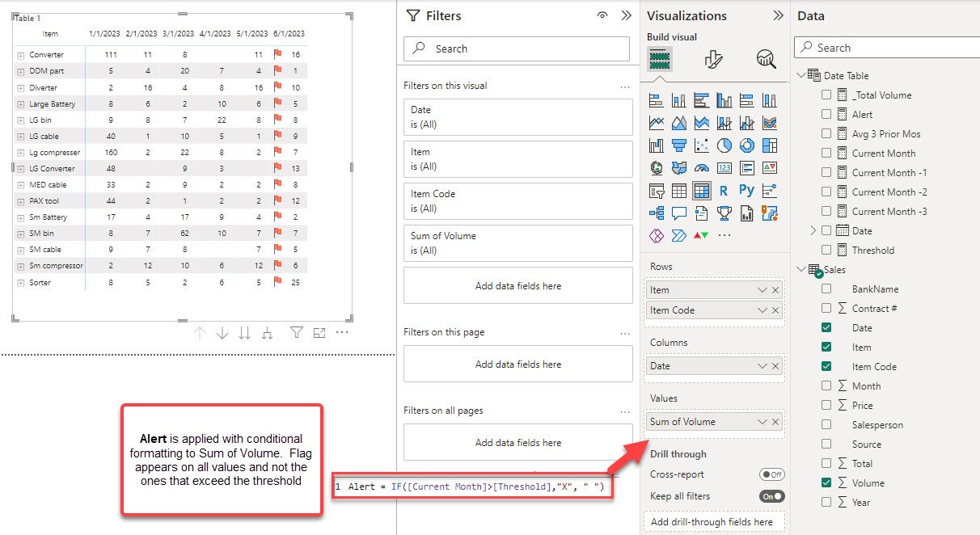Select the Stacked bar chart visual

pos(657,100)
